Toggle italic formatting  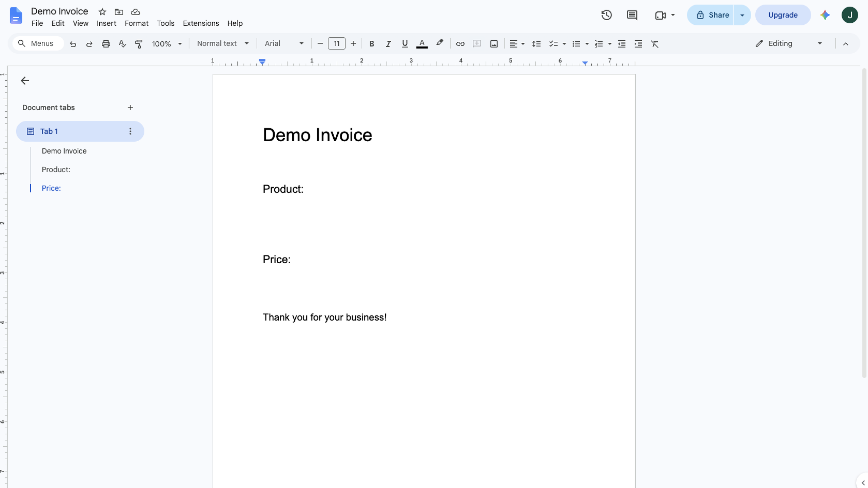point(388,44)
